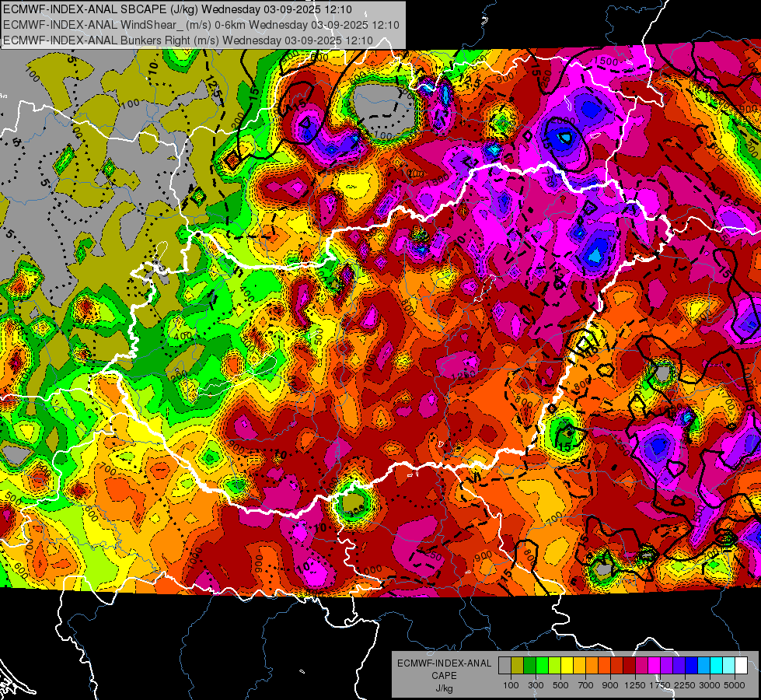This screenshot has width=761, height=700.
Task: Click the ECMWF-INDEX-ANAL legend label
Action: point(444,663)
